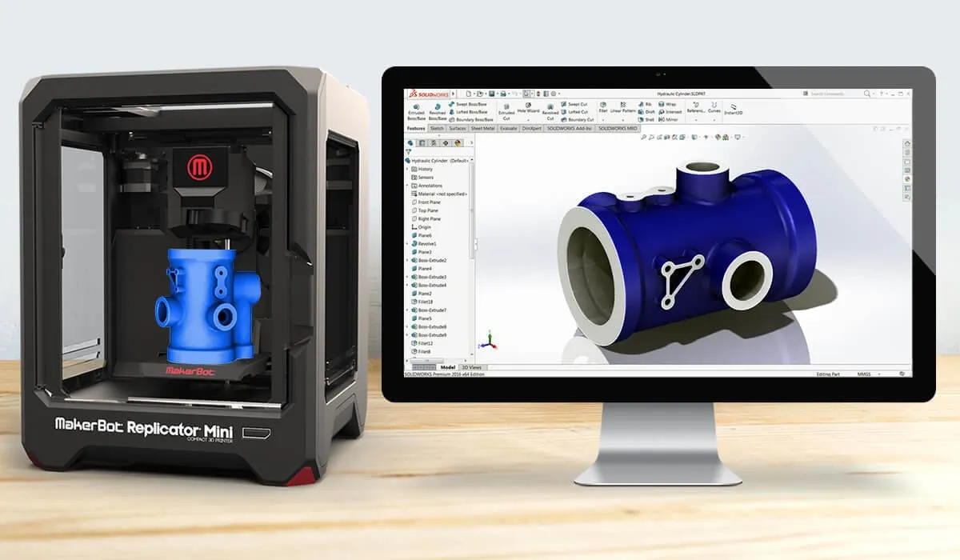
Task: Choose the Boundary Cut tool
Action: coord(578,119)
